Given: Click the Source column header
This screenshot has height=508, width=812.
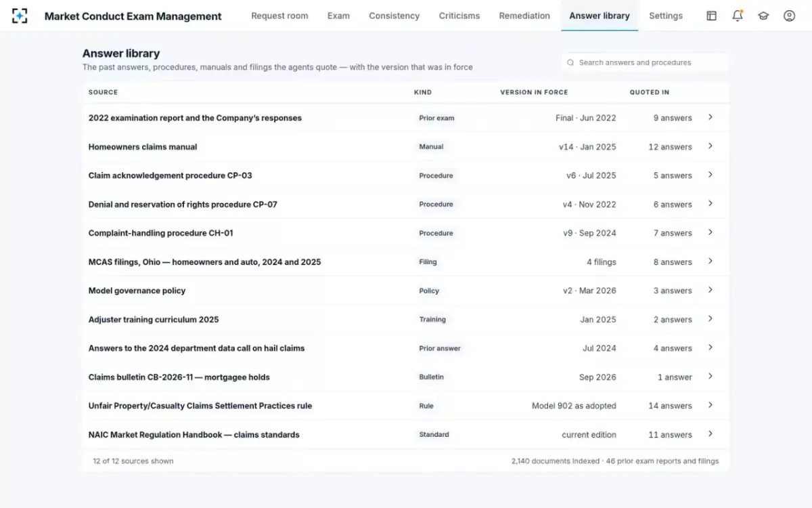Looking at the screenshot, I should click(x=103, y=92).
